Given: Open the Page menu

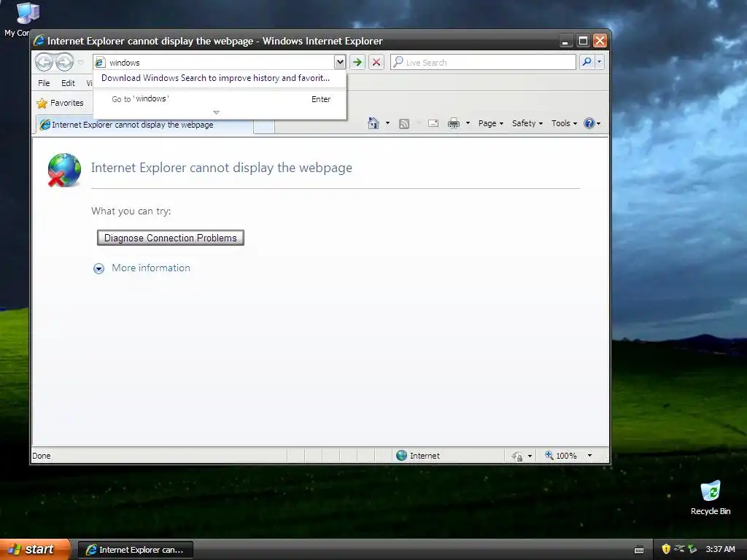Looking at the screenshot, I should [x=491, y=123].
